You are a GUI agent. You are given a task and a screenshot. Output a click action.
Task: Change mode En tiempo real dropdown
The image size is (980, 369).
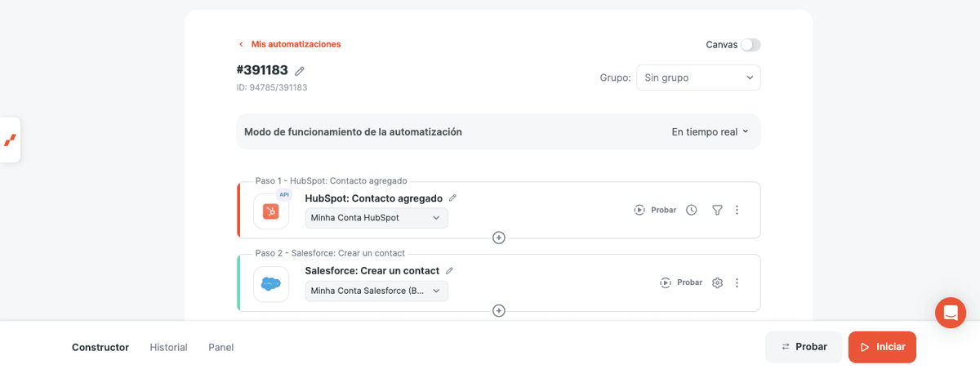(710, 131)
